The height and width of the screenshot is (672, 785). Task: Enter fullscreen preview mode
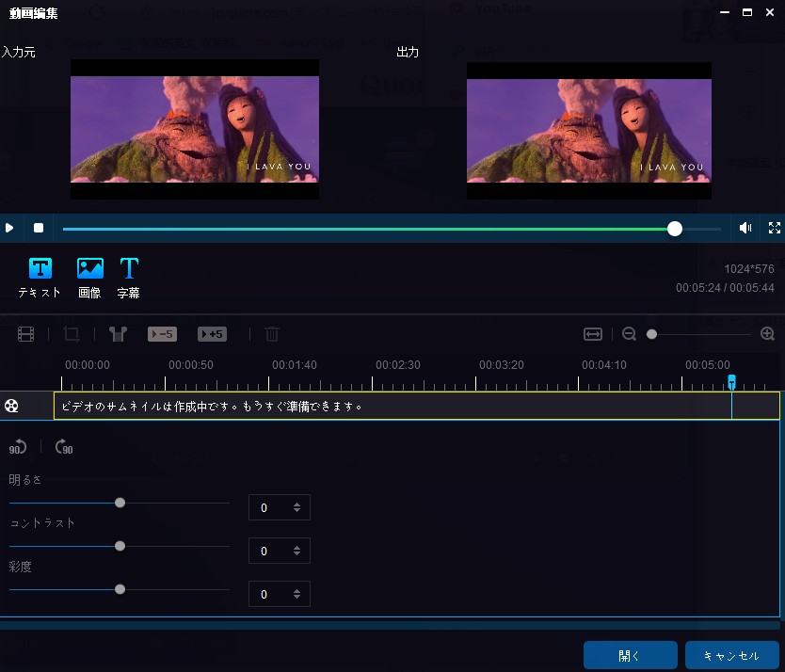pos(775,229)
